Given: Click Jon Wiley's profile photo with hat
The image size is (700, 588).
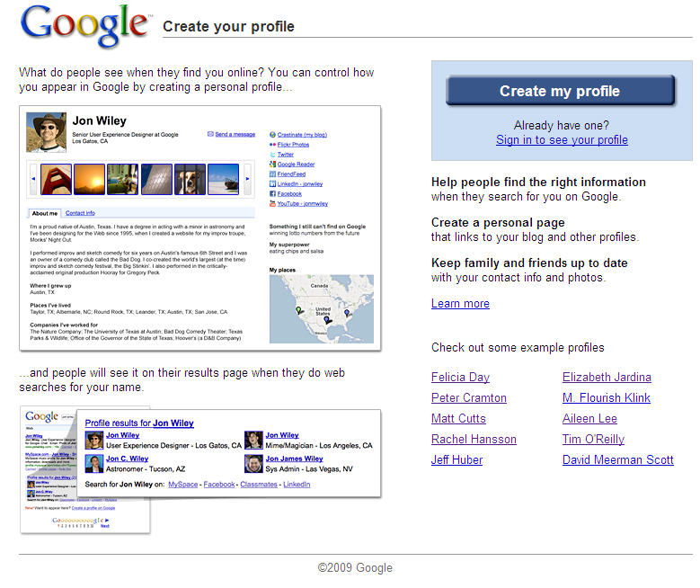Looking at the screenshot, I should [47, 132].
